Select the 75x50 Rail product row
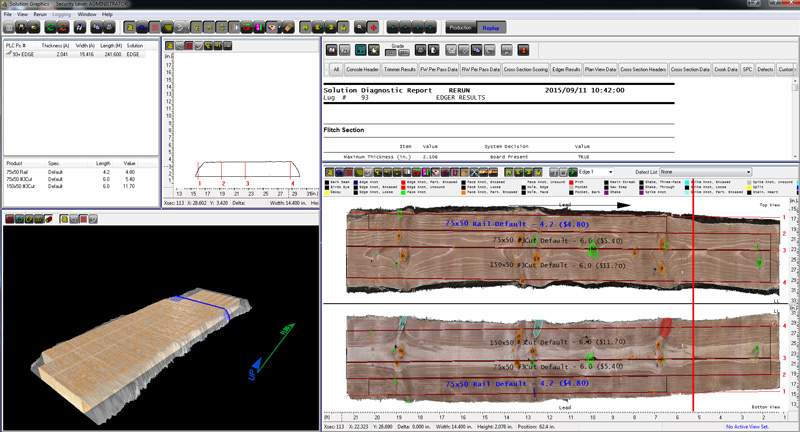 pyautogui.click(x=71, y=172)
